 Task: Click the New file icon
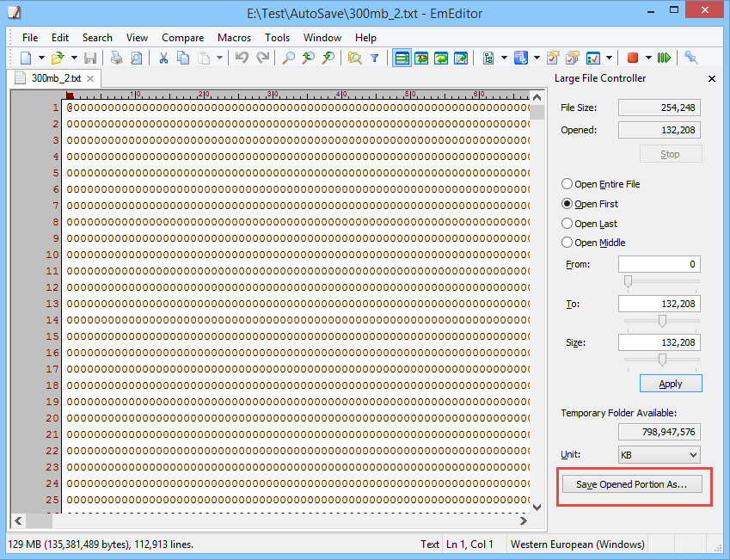tap(26, 58)
